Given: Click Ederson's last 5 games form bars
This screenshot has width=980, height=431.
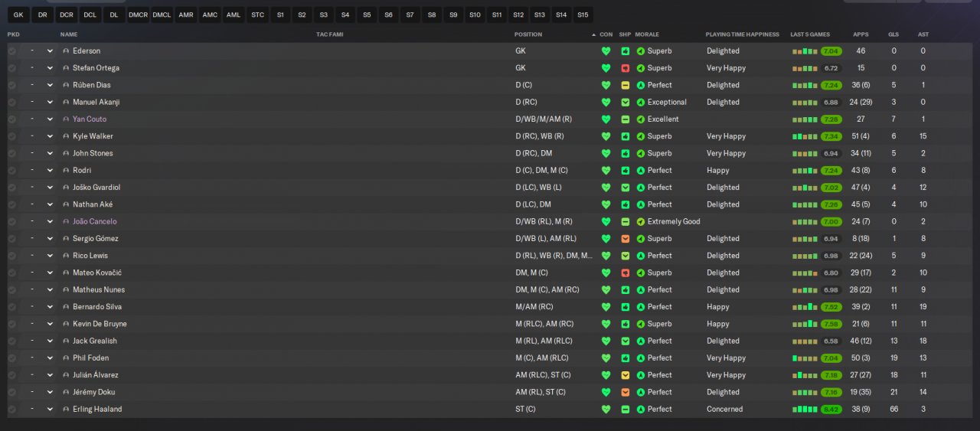Looking at the screenshot, I should point(805,51).
